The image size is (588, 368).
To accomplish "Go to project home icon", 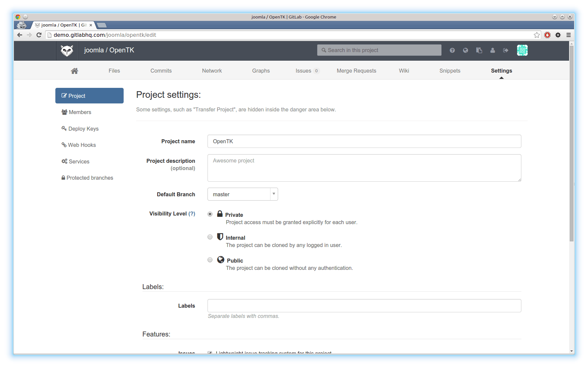I will pyautogui.click(x=74, y=71).
